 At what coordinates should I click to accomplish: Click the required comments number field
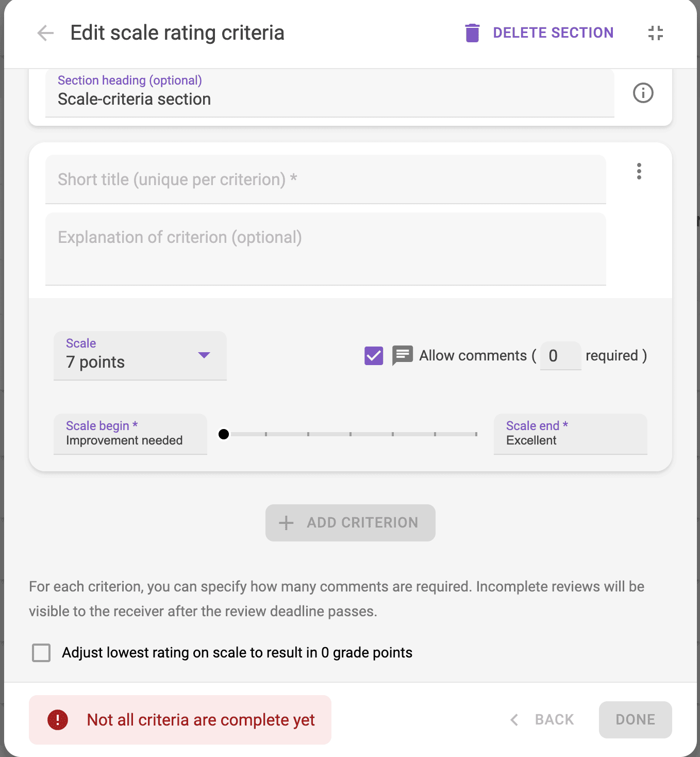pos(560,356)
